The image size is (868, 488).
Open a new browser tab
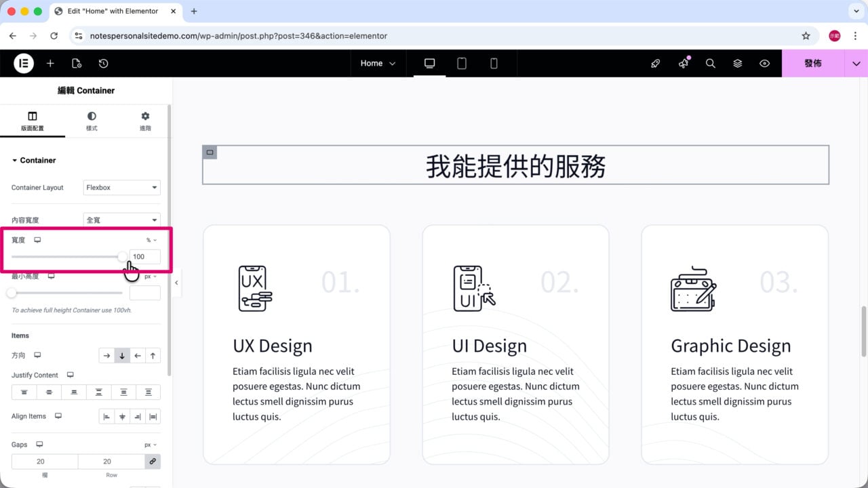pos(194,11)
